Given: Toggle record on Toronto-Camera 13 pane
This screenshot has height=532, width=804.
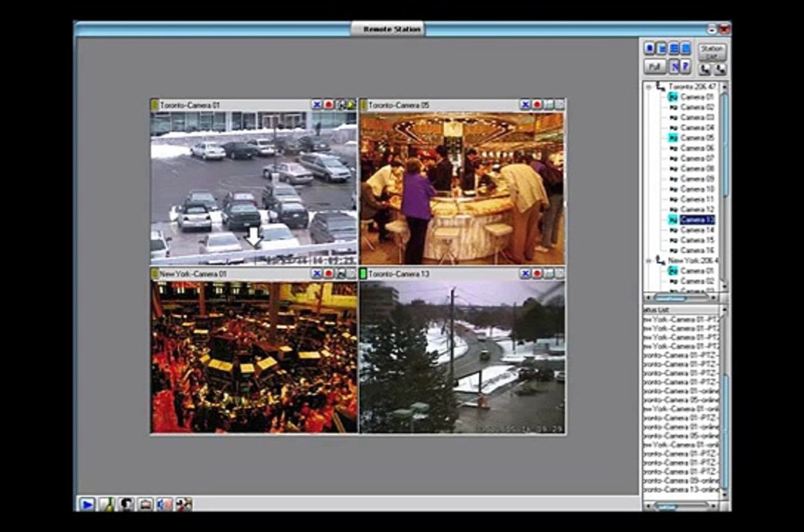Looking at the screenshot, I should coord(536,273).
